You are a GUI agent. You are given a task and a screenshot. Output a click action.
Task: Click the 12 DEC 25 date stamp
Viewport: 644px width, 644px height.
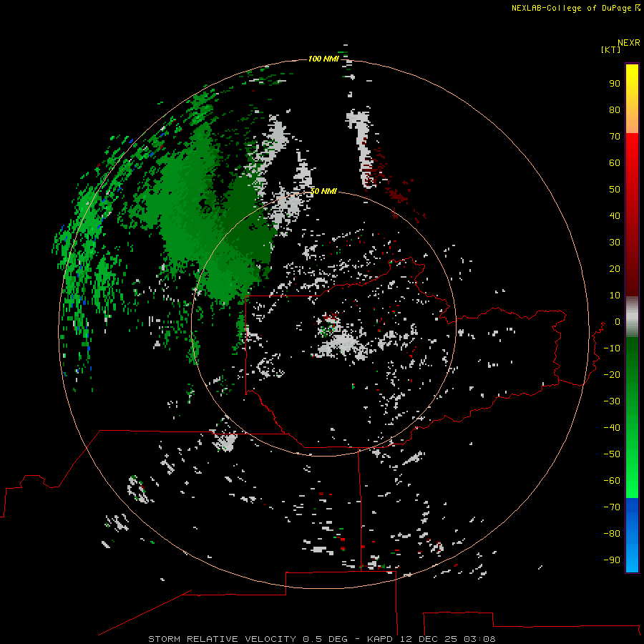(429, 639)
